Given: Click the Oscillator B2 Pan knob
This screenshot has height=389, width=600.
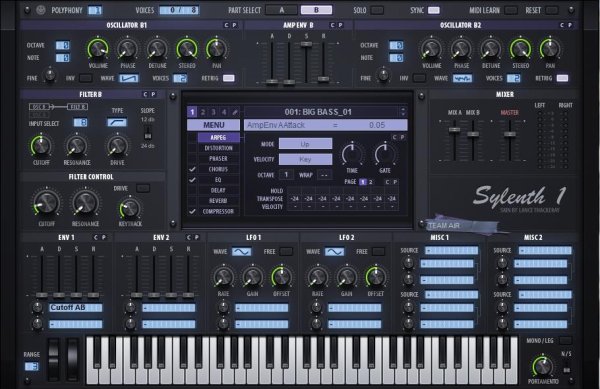Looking at the screenshot, I should 550,49.
